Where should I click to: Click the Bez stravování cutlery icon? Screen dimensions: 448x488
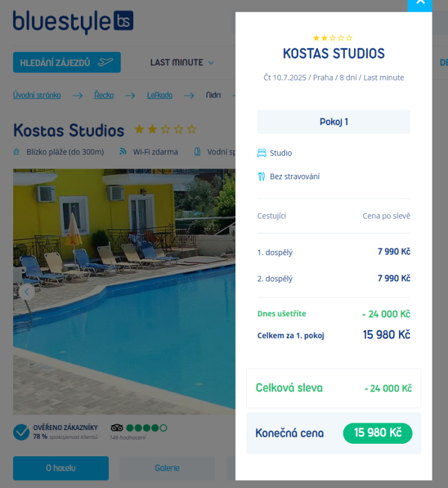tap(261, 177)
